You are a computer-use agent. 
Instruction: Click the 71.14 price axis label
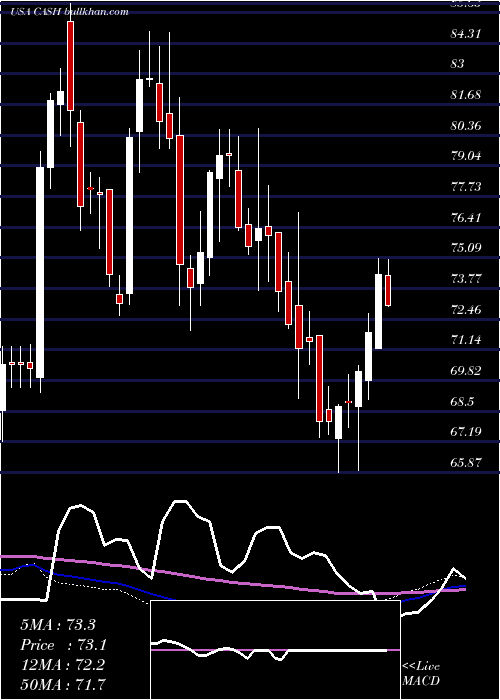pos(466,340)
